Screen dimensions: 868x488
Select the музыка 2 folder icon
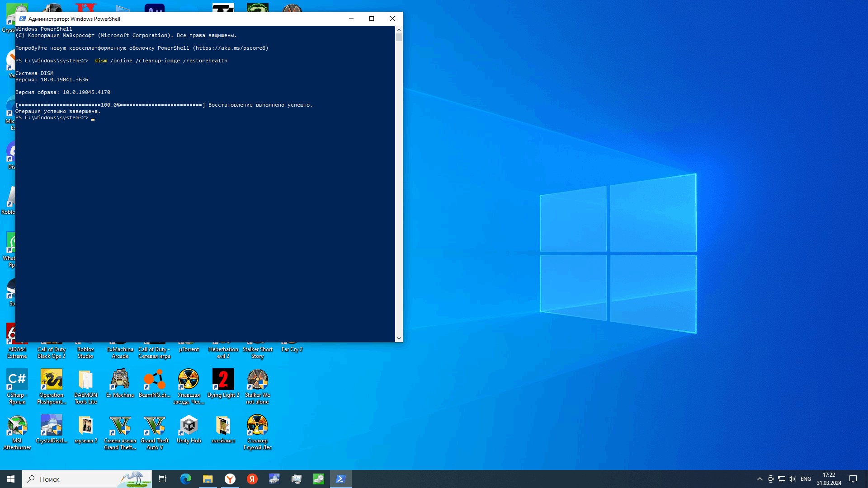tap(86, 429)
